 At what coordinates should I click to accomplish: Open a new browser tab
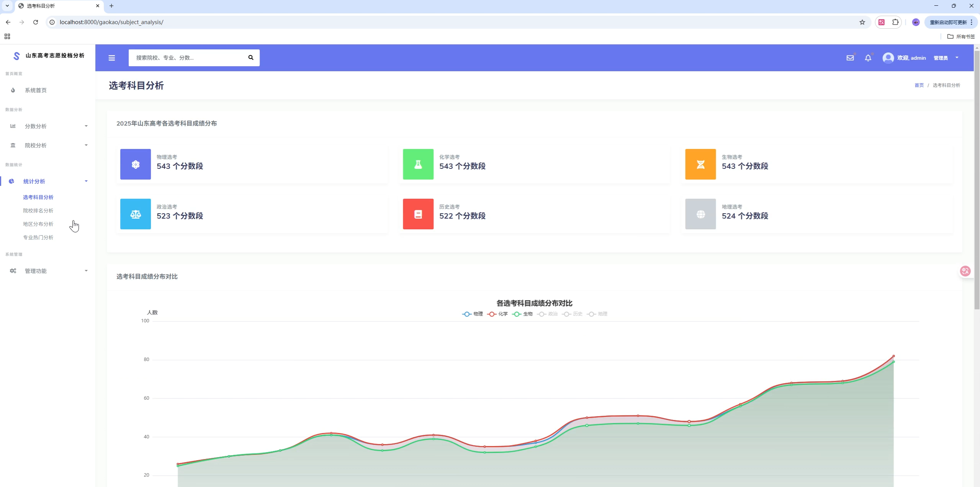(x=111, y=6)
